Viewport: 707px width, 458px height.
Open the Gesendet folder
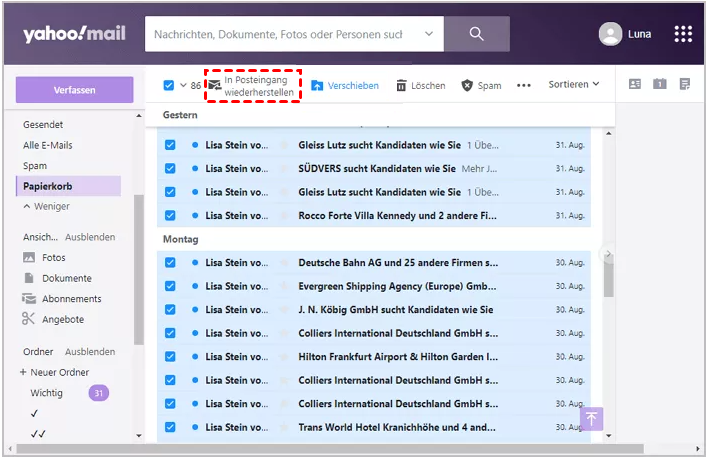(43, 124)
